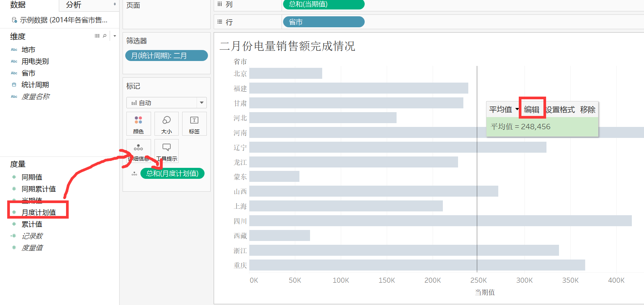Select the 累计值 measure
644x305 pixels.
click(32, 224)
